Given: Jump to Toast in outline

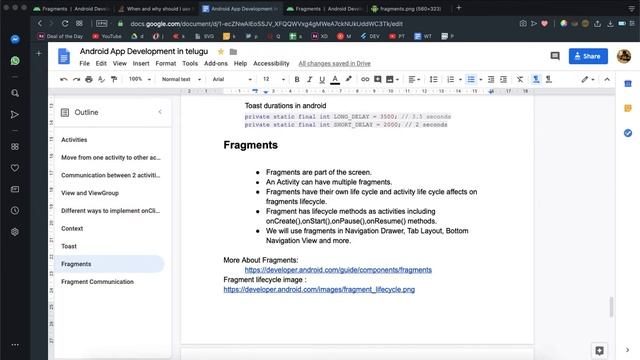Looking at the screenshot, I should point(69,246).
